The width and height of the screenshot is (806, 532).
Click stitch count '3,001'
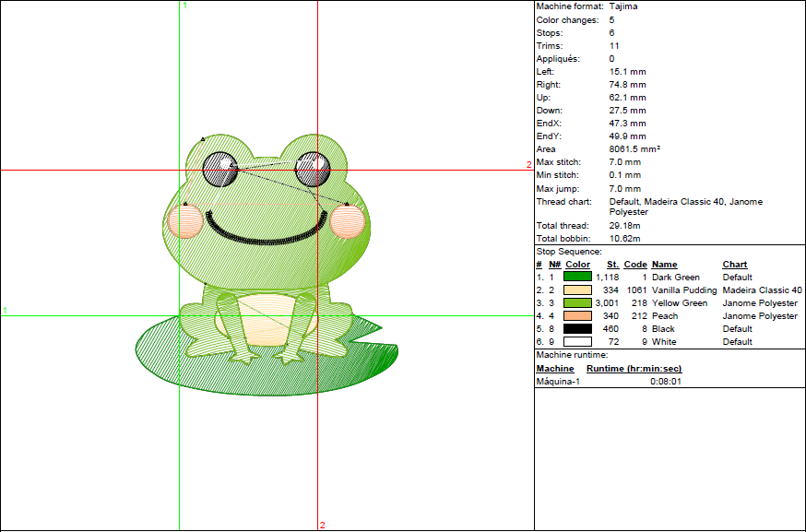pos(607,302)
